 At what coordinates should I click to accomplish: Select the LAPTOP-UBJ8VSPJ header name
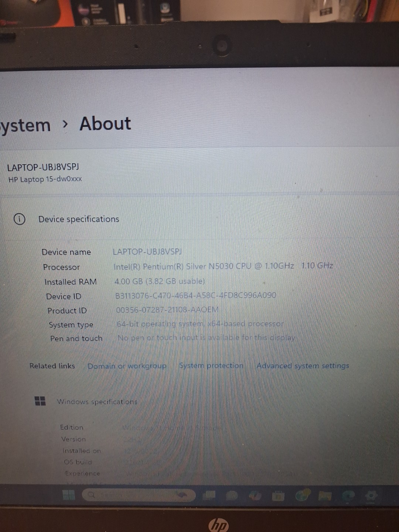[43, 167]
